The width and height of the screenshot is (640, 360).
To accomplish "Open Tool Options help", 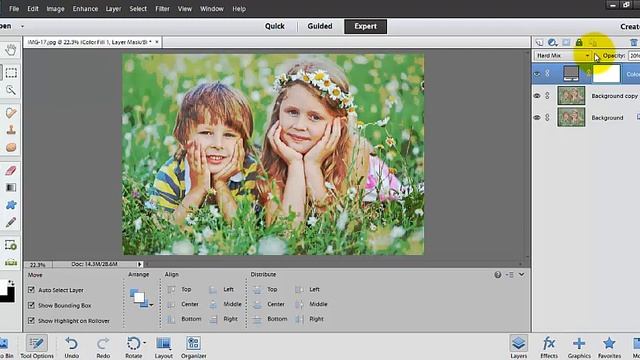I will (x=498, y=275).
